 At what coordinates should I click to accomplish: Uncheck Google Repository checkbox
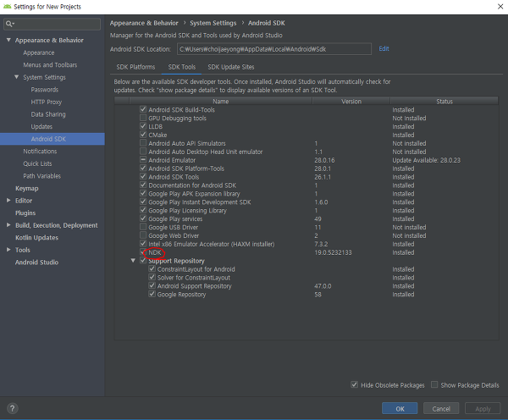(152, 295)
